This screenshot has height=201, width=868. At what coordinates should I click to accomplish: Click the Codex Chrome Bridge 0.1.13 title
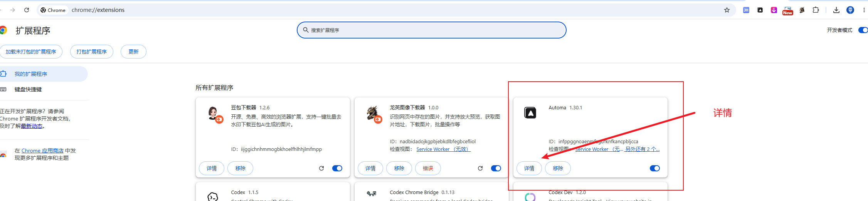pos(422,192)
